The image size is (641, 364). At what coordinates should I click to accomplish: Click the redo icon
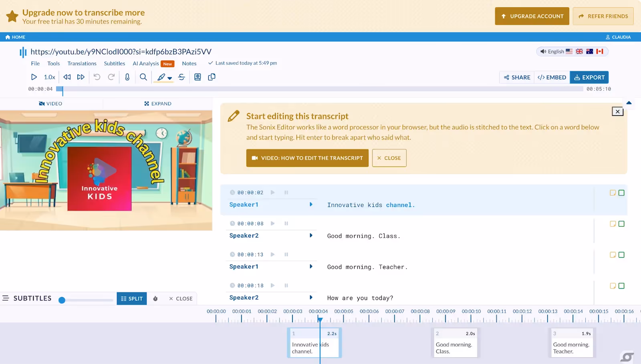pyautogui.click(x=111, y=77)
